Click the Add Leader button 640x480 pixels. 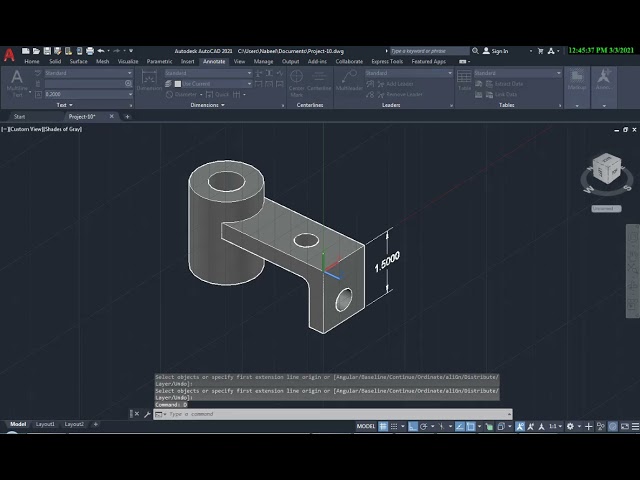395,84
